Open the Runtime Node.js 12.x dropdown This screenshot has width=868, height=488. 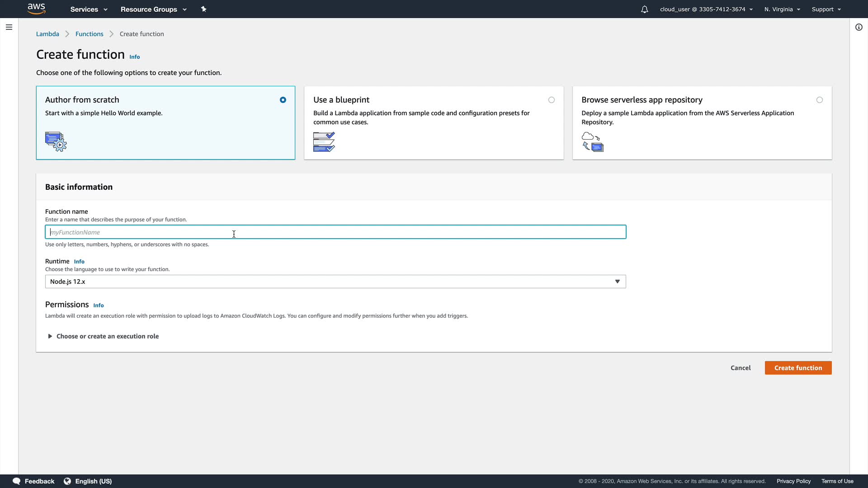[335, 282]
